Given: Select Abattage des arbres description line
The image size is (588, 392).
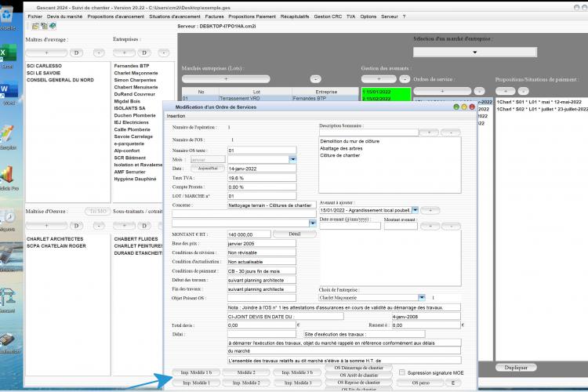Looking at the screenshot, I should [x=341, y=148].
